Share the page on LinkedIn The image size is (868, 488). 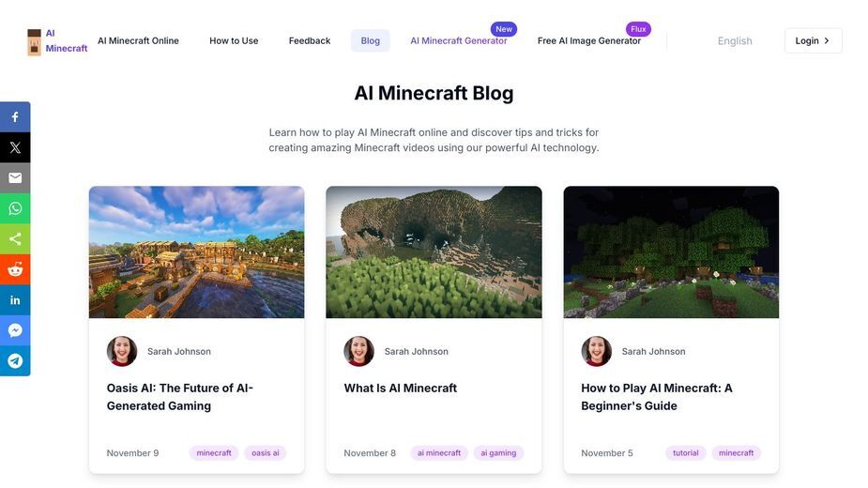click(15, 299)
